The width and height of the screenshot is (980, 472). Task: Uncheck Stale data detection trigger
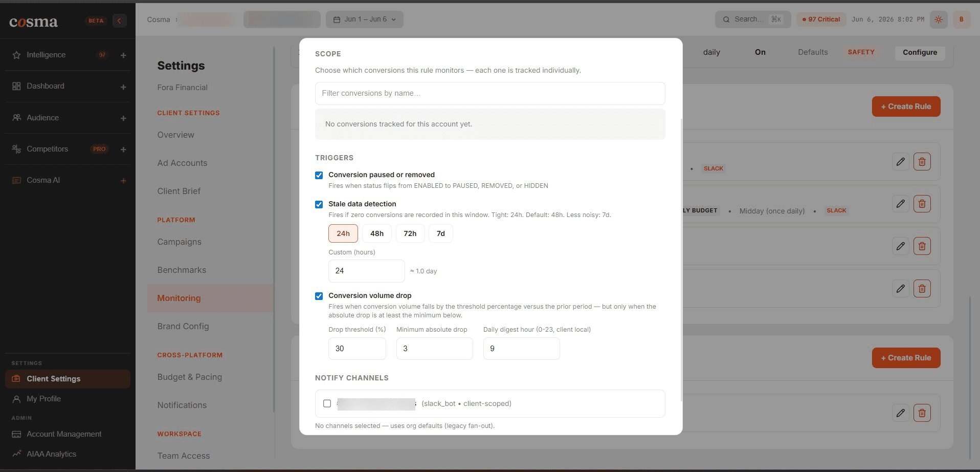pos(319,204)
